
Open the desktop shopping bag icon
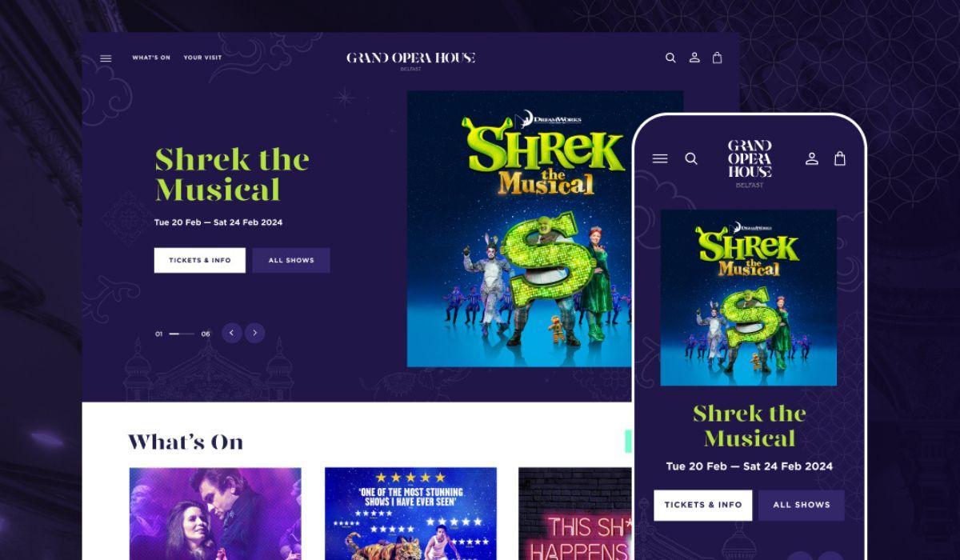(717, 58)
